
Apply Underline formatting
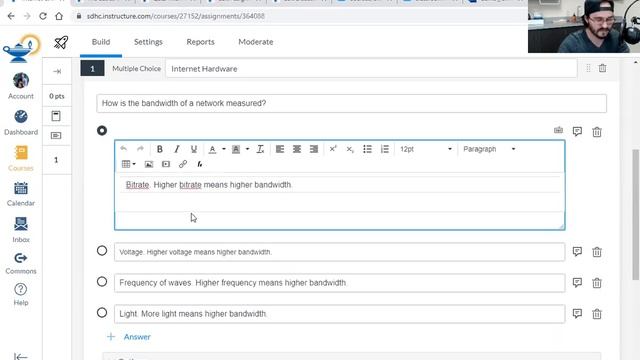[194, 149]
